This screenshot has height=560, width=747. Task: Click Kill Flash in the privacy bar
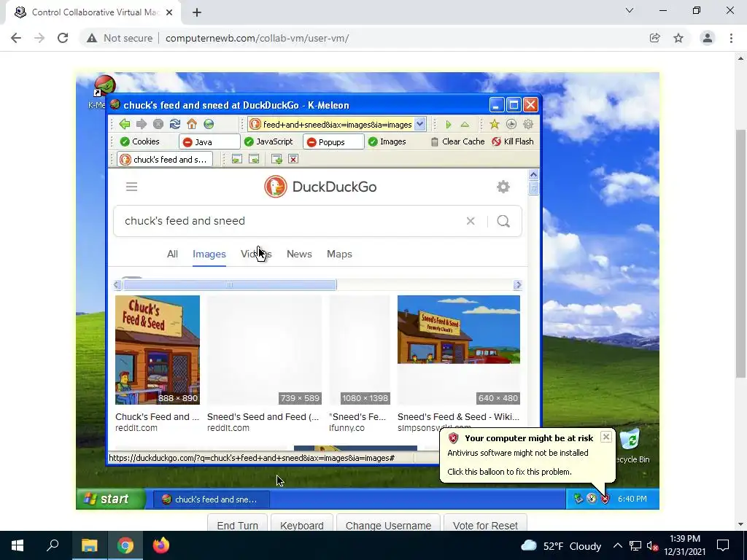click(x=513, y=141)
